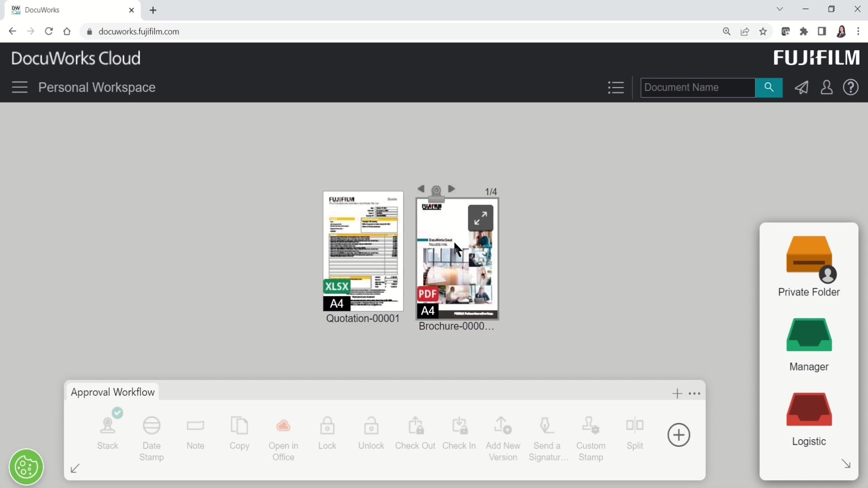The width and height of the screenshot is (868, 488).
Task: Select the Stack tool
Action: click(x=108, y=433)
